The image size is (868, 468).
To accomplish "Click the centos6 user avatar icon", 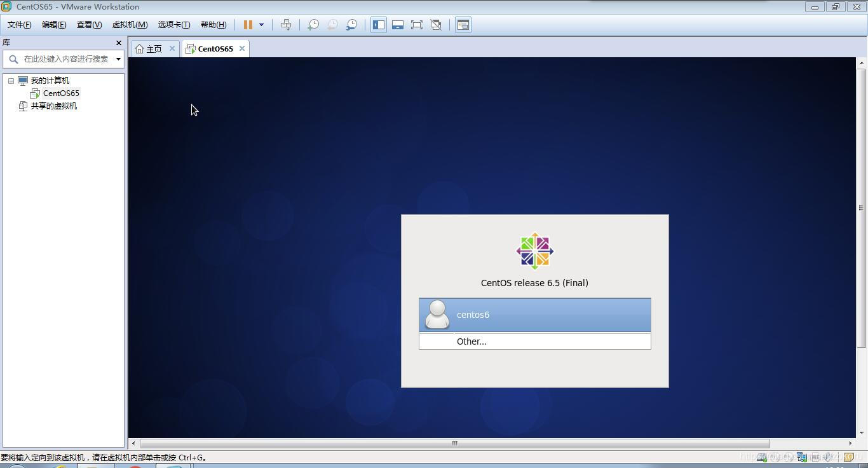I will click(437, 315).
